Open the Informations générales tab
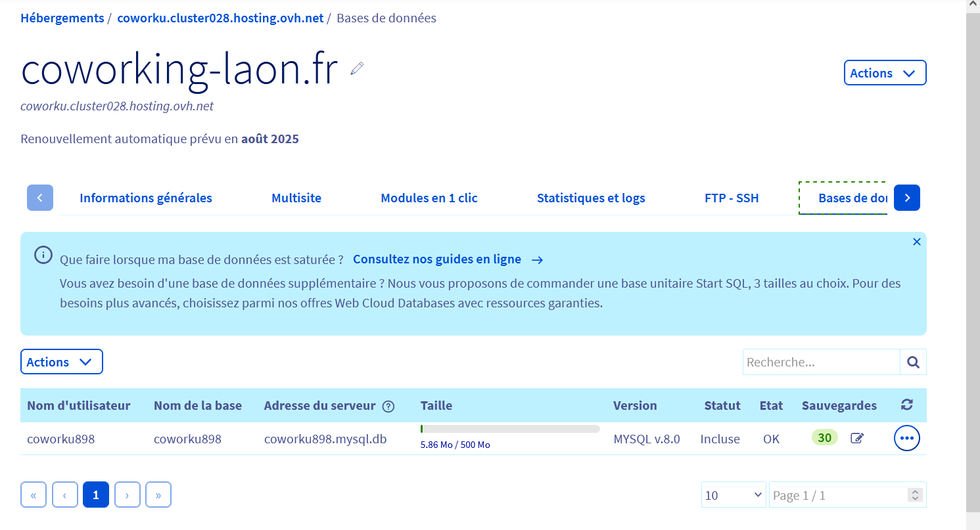 point(146,198)
